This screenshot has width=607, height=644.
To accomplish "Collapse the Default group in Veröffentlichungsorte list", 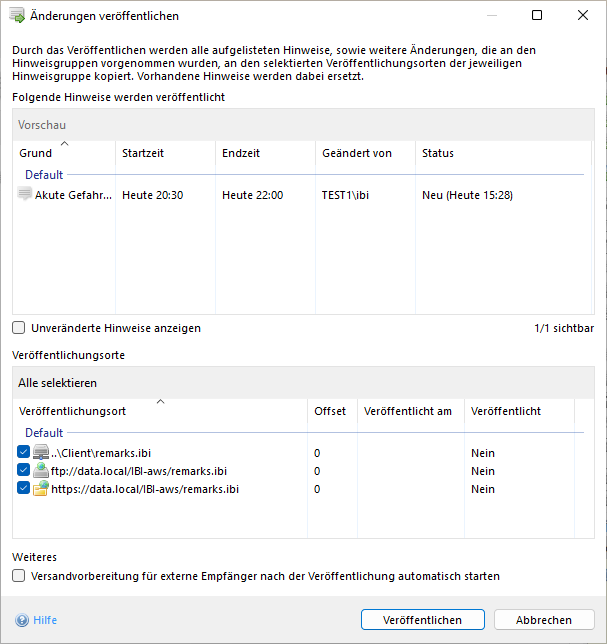I will coord(43,433).
